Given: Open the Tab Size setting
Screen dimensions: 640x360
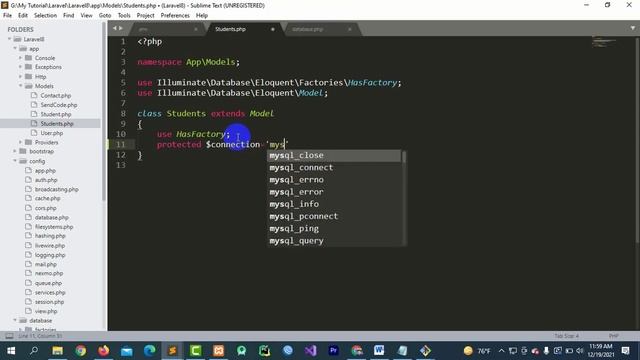Looking at the screenshot, I should 567,336.
